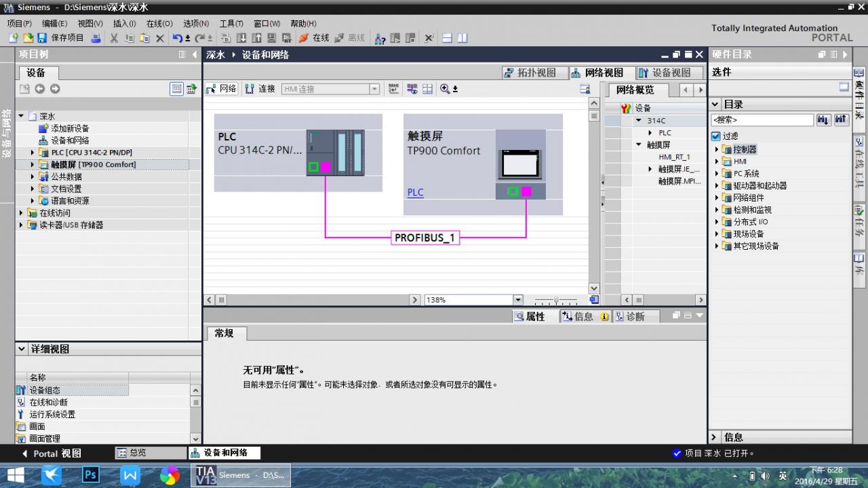
Task: Switch to Portal 视图
Action: point(52,453)
